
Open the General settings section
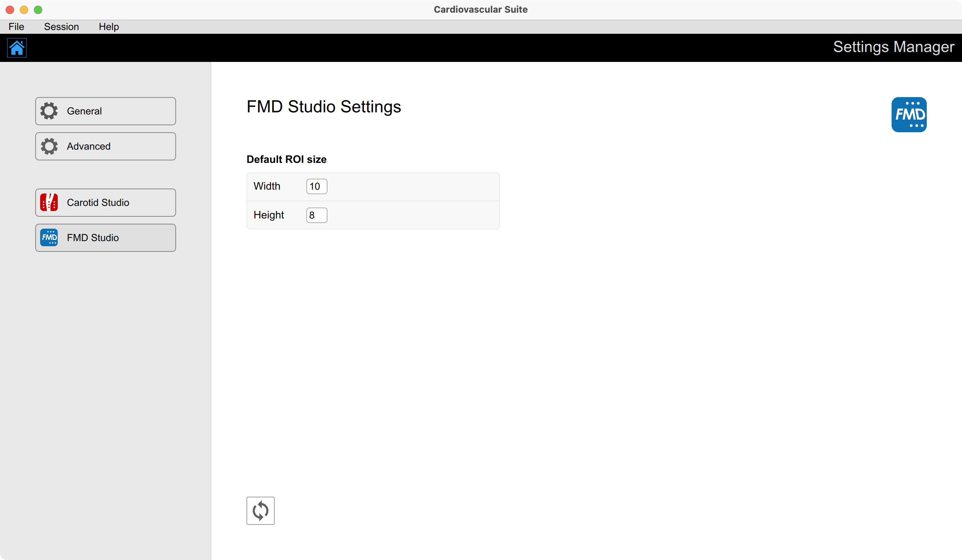pos(105,110)
